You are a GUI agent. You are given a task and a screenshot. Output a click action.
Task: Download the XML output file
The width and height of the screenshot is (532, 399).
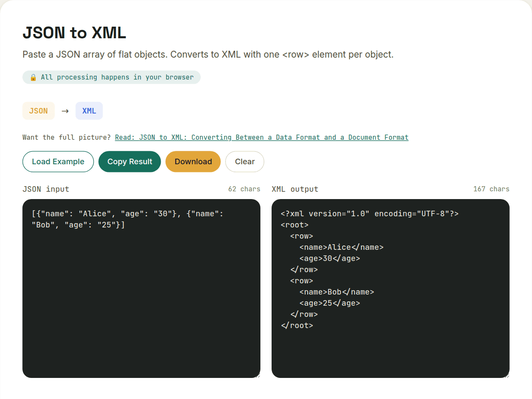[x=193, y=162]
